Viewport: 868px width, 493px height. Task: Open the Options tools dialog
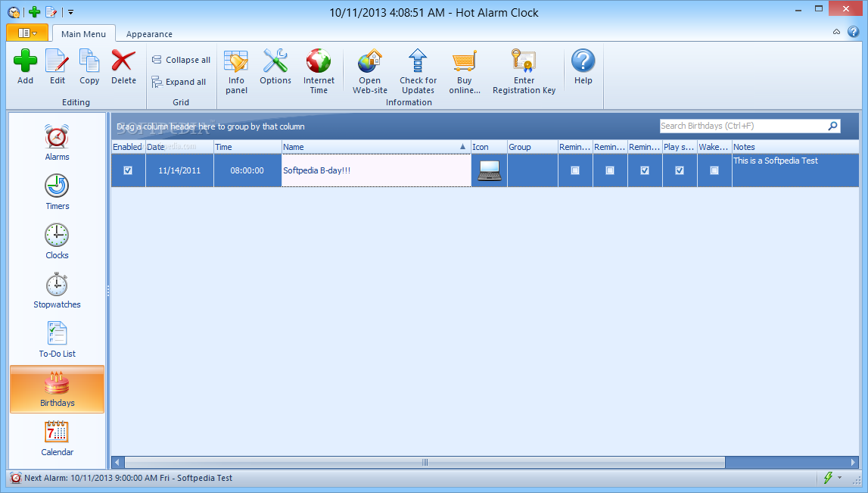pyautogui.click(x=275, y=67)
